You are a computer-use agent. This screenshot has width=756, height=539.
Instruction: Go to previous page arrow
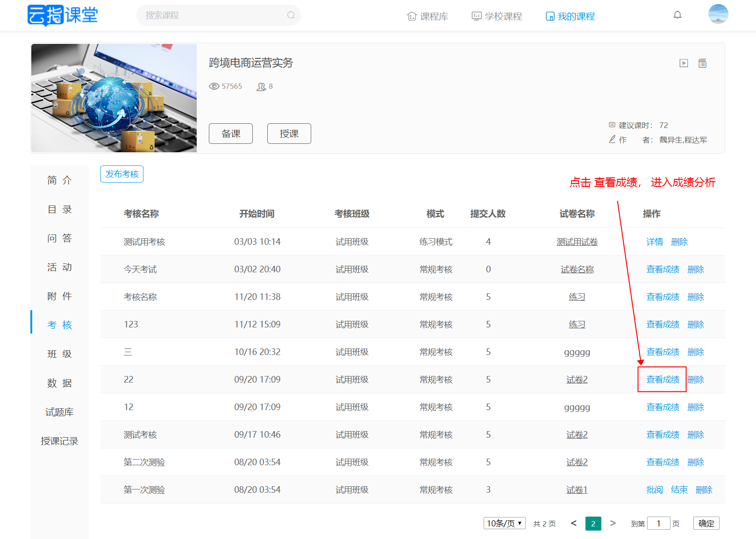(574, 523)
